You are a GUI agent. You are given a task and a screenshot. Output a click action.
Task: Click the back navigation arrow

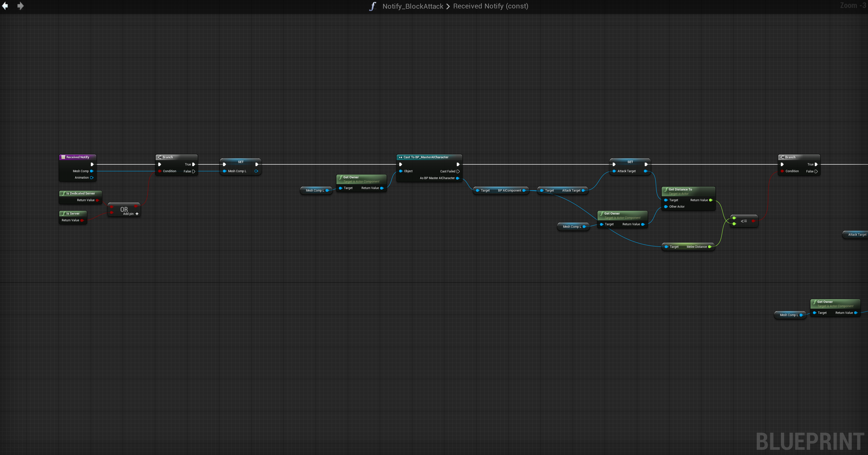coord(5,6)
